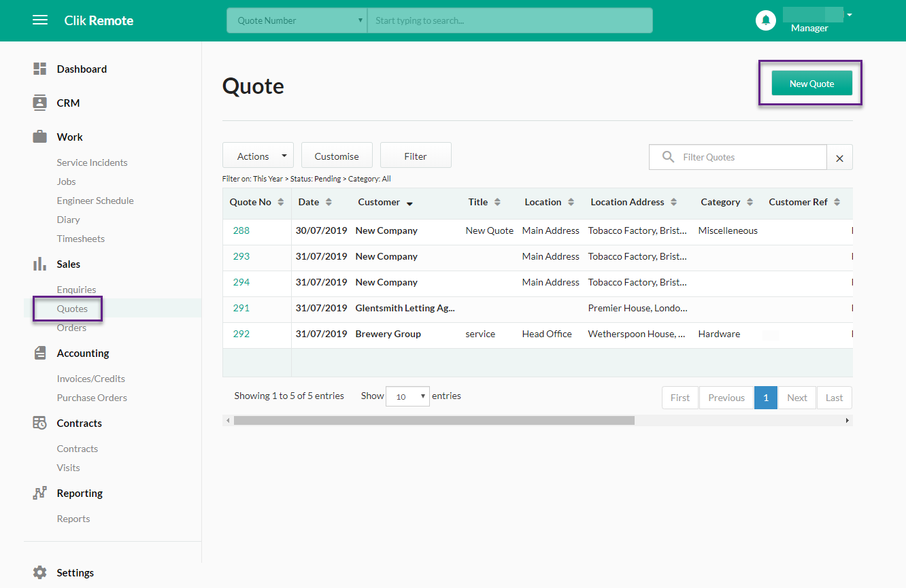This screenshot has height=588, width=906.
Task: Click the horizontal scrollbar left arrow
Action: click(228, 421)
